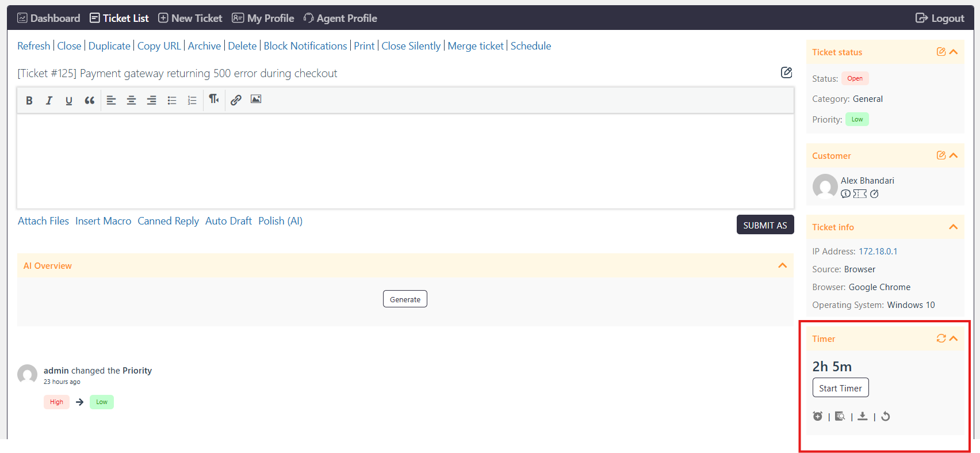This screenshot has width=980, height=453.
Task: Insert a link in the reply editor
Action: (236, 100)
